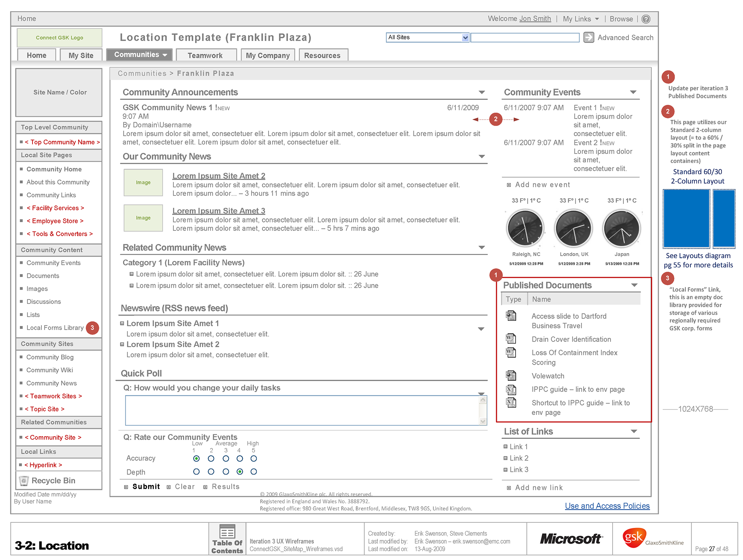
Task: Select Accuracy rating 3 radio button
Action: click(226, 459)
